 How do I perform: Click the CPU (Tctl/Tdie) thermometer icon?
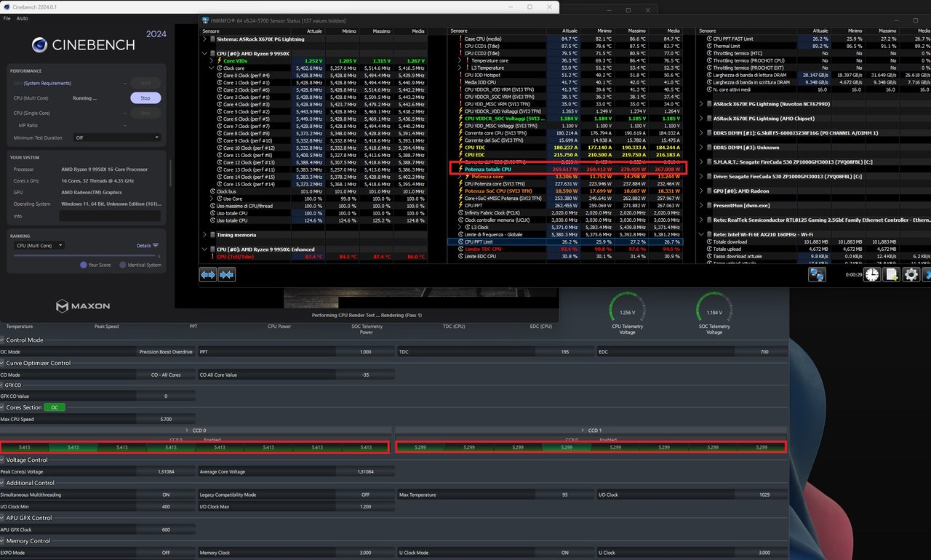coord(212,257)
